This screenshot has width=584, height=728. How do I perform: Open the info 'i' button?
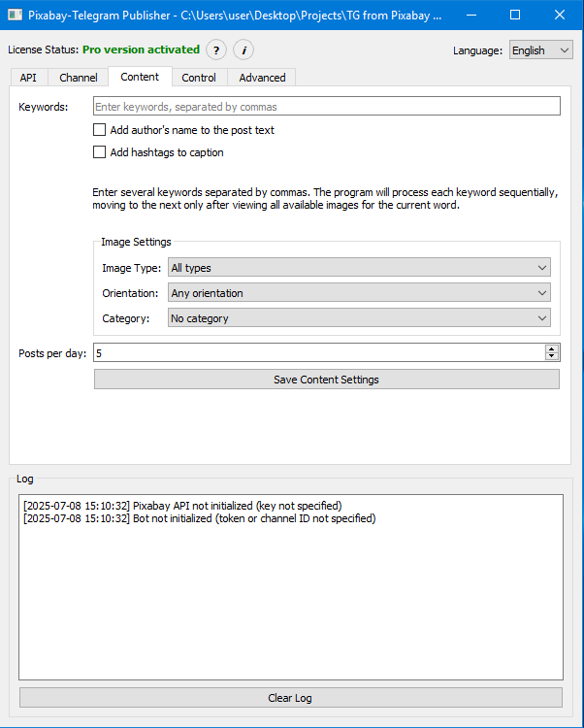(x=243, y=50)
